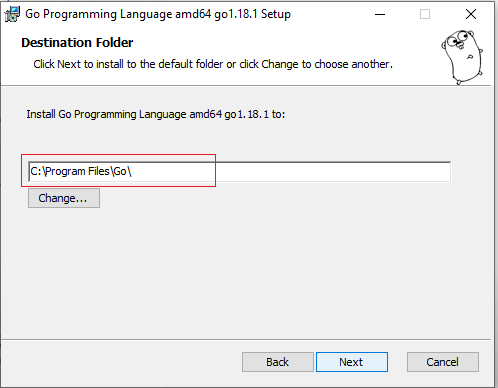498x388 pixels.
Task: Focus the destination folder path field
Action: pos(240,171)
